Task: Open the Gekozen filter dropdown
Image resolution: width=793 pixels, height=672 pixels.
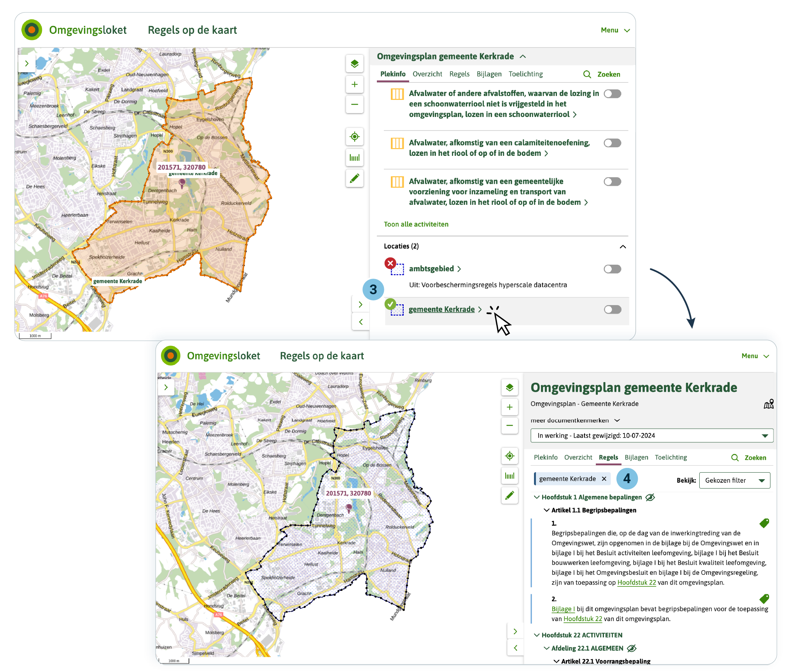Action: [x=734, y=480]
